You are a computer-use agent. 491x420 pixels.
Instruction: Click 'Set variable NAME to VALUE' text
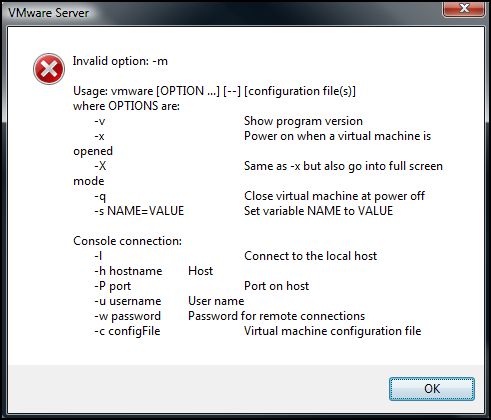click(319, 211)
